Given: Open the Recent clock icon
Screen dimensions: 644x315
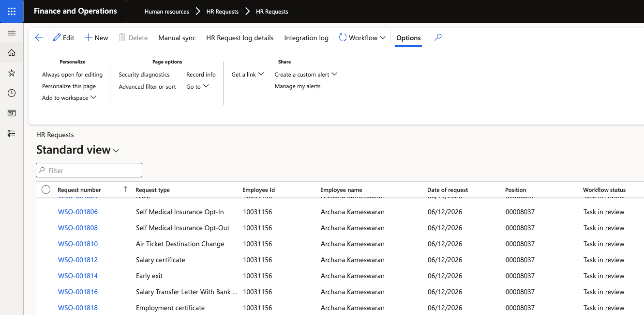Looking at the screenshot, I should coord(12,93).
